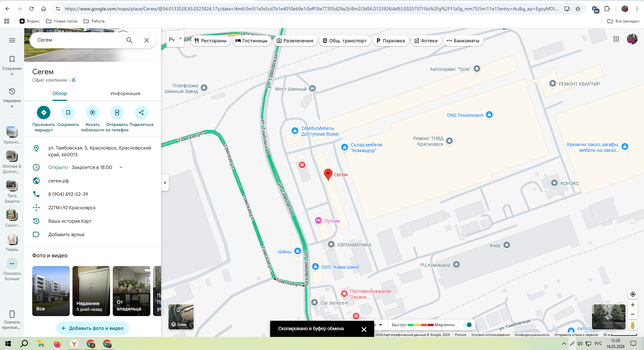Select the Развлечения category chip
Image resolution: width=644 pixels, height=350 pixels.
click(x=295, y=41)
